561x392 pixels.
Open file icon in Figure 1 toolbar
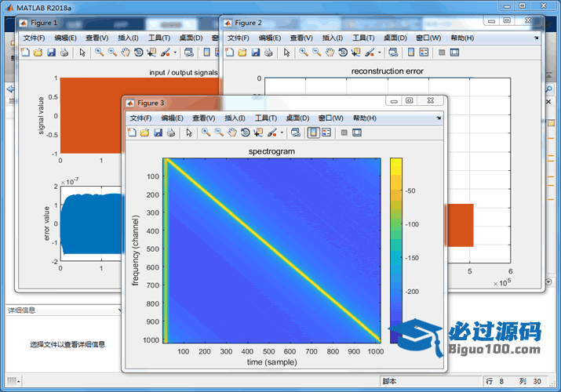pyautogui.click(x=38, y=53)
